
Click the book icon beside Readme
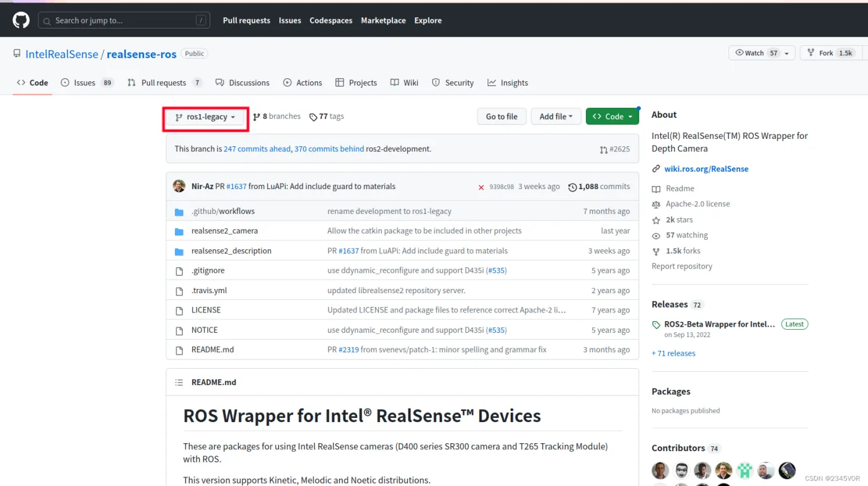pyautogui.click(x=656, y=189)
